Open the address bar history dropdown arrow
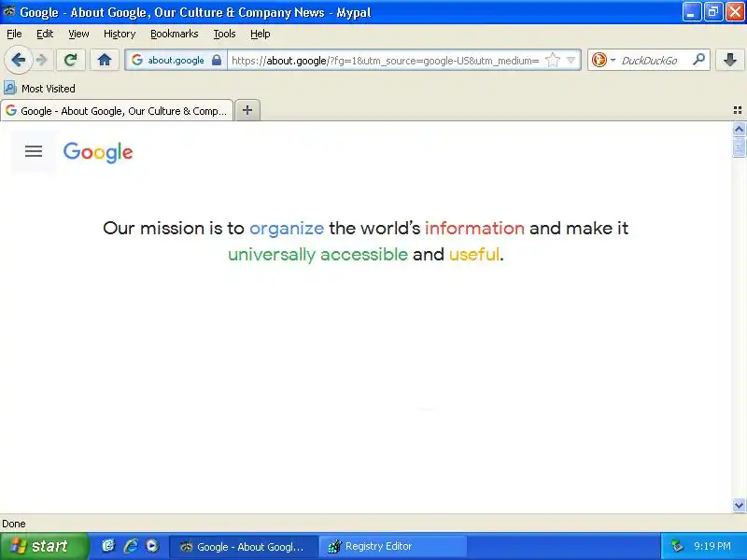The height and width of the screenshot is (560, 747). [x=571, y=61]
